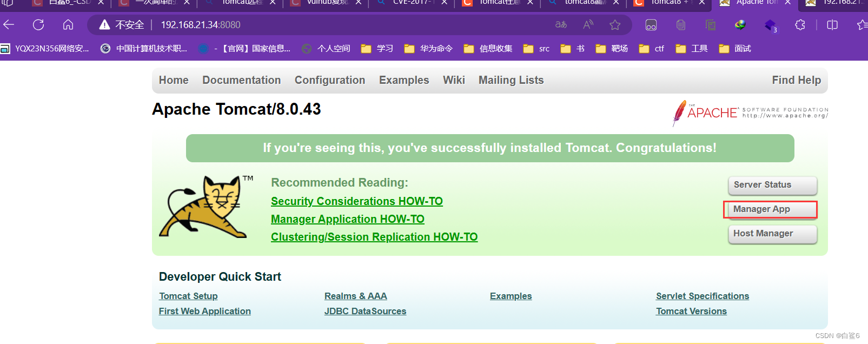Open the 书 bookmark folder
This screenshot has width=868, height=344.
(572, 49)
